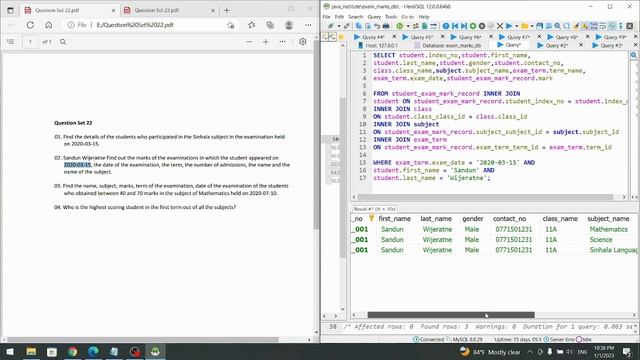The image size is (640, 360).
Task: Click the Undo icon in HeidiSQL toolbar
Action: 377,26
